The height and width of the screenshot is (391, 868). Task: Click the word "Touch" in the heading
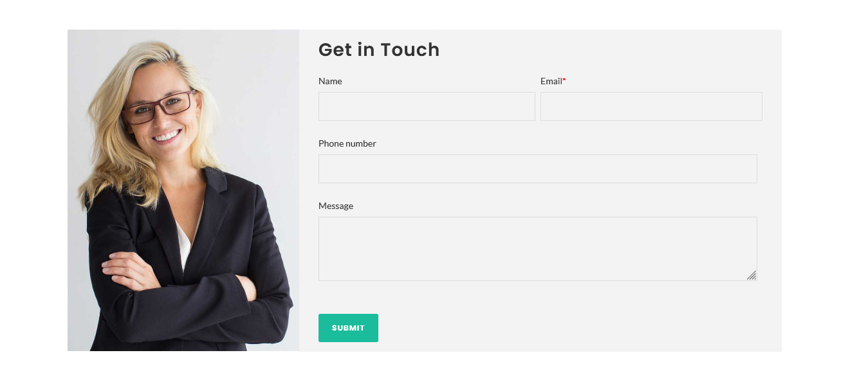tap(410, 50)
